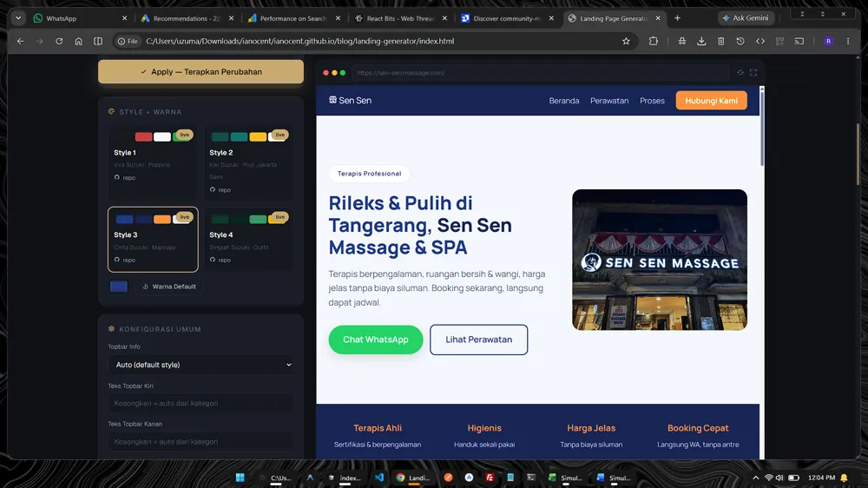
Task: Open the Windows Start menu
Action: tap(240, 478)
